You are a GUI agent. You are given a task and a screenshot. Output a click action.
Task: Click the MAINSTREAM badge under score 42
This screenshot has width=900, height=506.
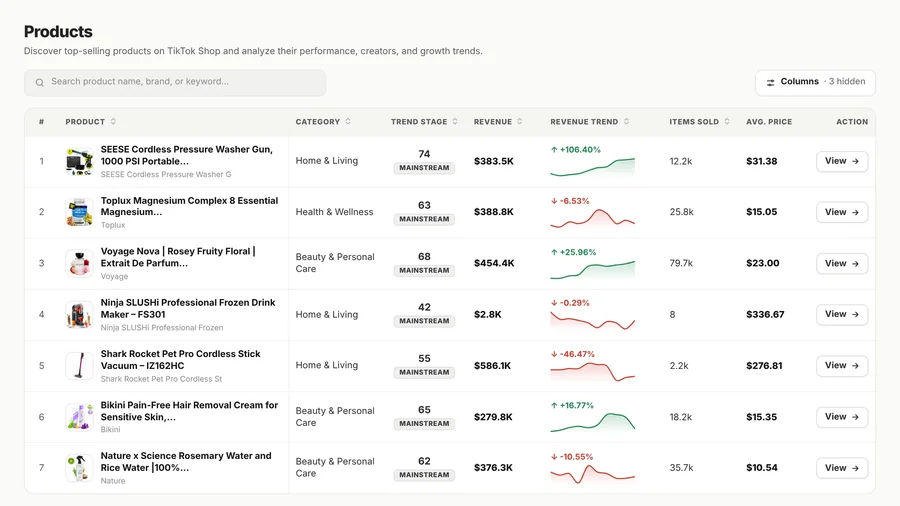pos(424,321)
